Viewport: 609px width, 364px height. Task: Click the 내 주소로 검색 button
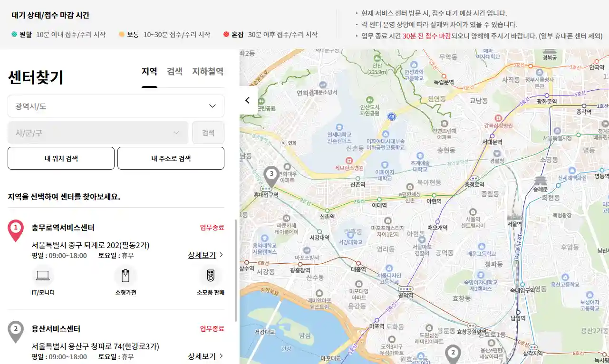click(170, 158)
